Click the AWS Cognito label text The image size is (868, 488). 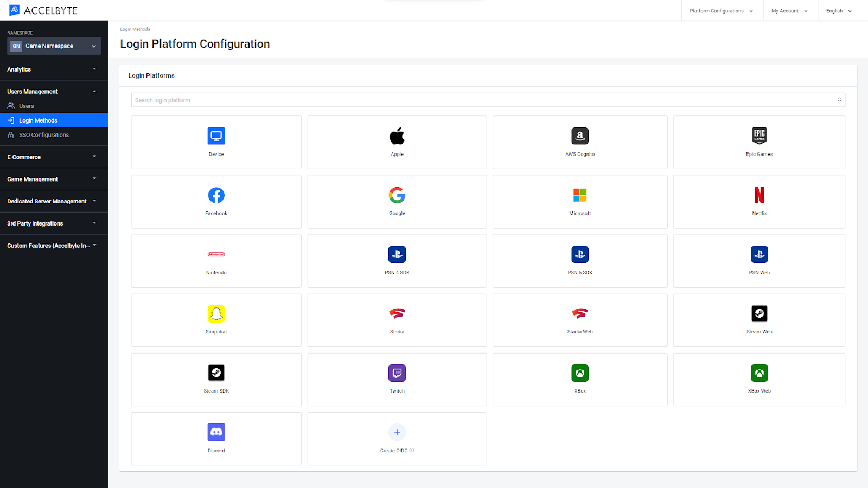click(580, 154)
